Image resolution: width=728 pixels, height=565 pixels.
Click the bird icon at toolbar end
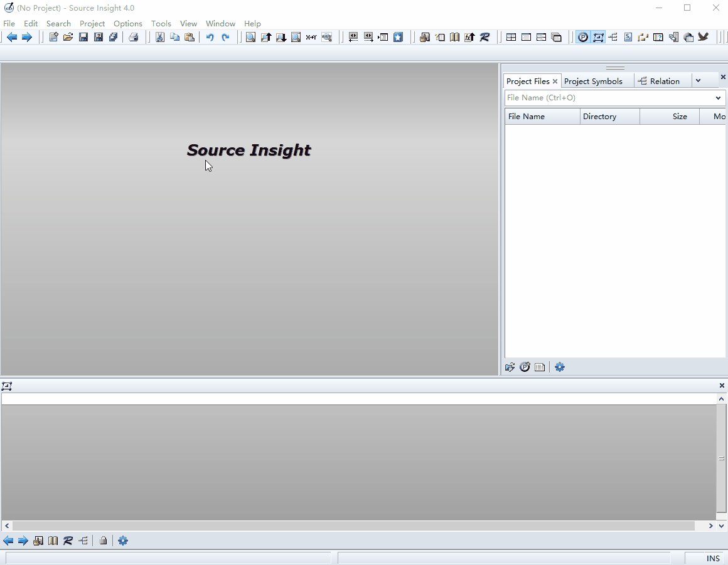click(x=704, y=36)
